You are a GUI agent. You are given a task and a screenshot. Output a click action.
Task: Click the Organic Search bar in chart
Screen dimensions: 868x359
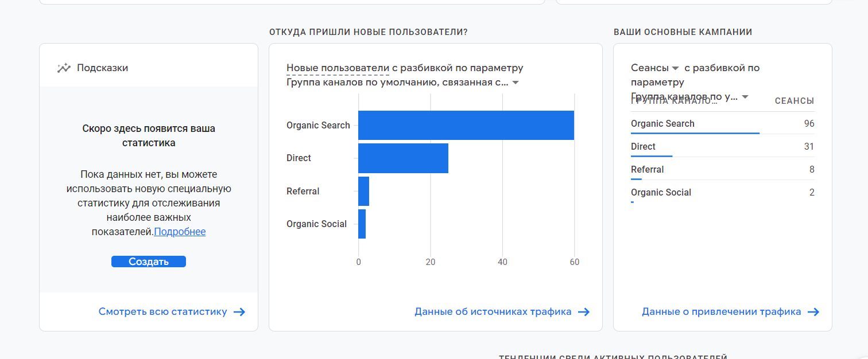[466, 125]
